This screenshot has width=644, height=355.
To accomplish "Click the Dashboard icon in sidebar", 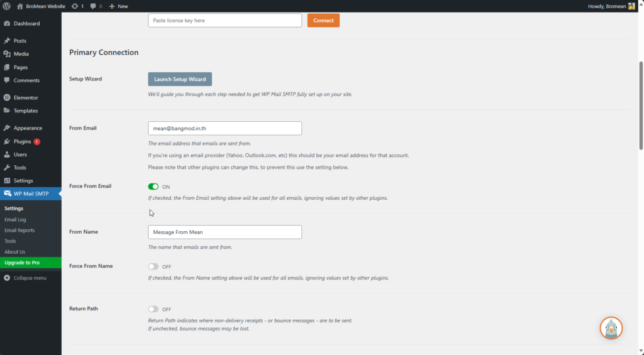I will point(7,24).
